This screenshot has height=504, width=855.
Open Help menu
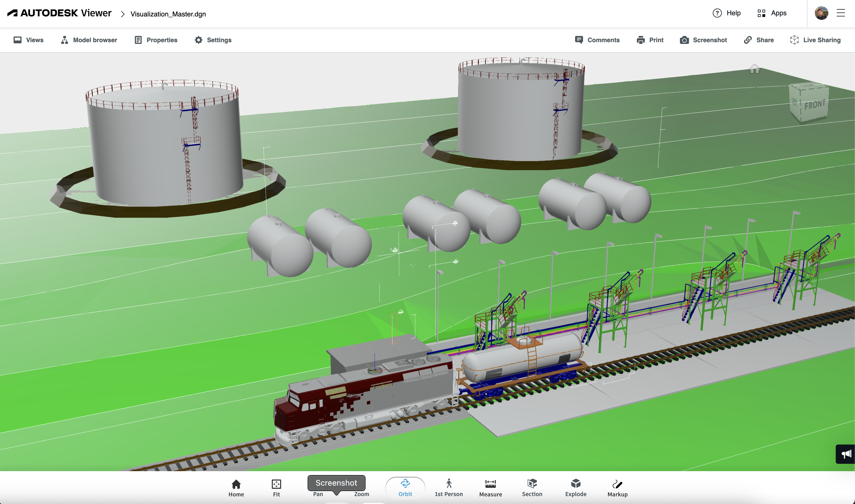point(727,13)
